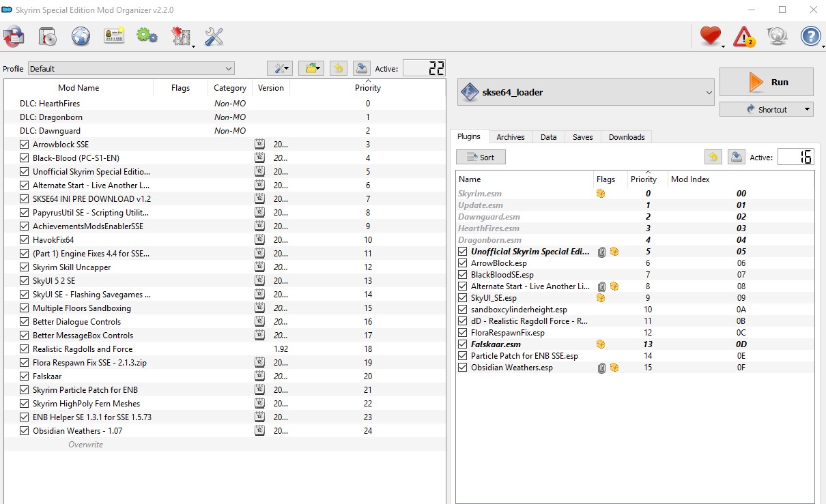Sort the mod list by Priority column
This screenshot has height=504, width=826.
click(368, 87)
